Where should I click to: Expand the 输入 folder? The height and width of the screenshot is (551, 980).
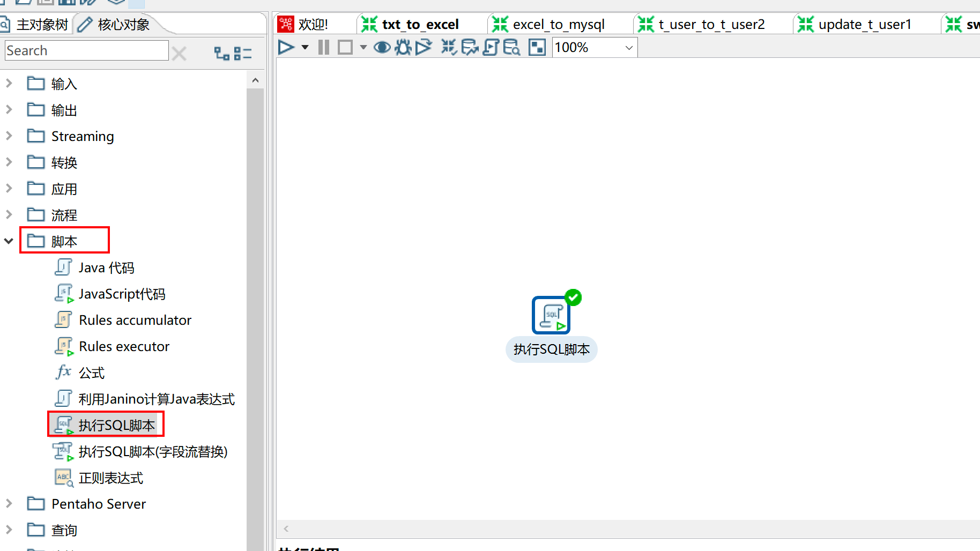(x=9, y=84)
